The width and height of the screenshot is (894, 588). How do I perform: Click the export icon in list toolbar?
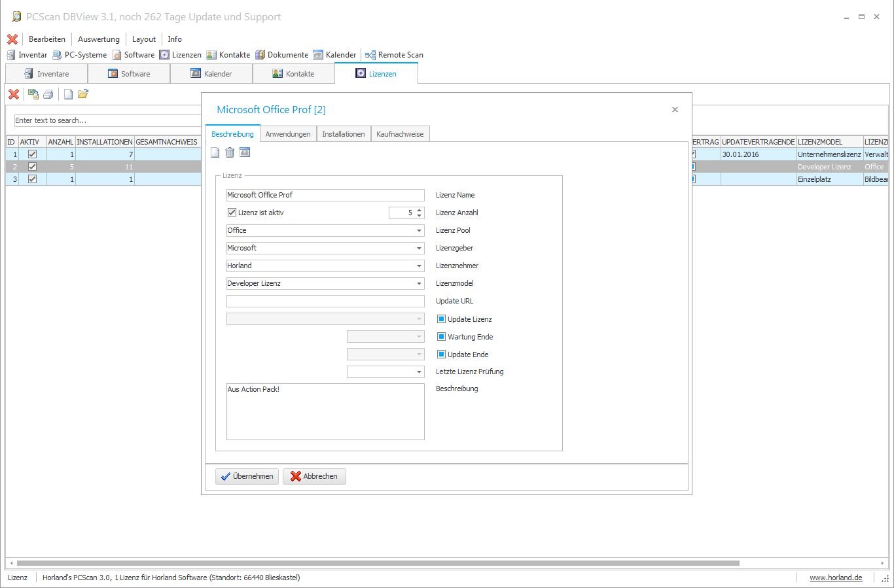point(33,94)
